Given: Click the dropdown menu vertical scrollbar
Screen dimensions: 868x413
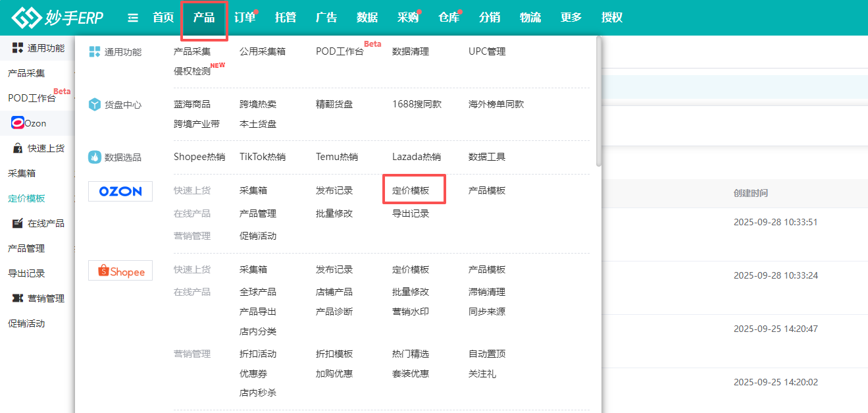Looking at the screenshot, I should [x=598, y=100].
